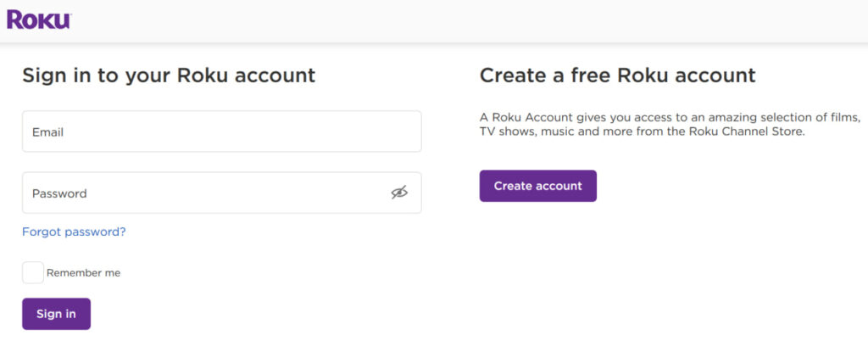
Task: Select the Create a free Roku account heading
Action: click(x=617, y=75)
